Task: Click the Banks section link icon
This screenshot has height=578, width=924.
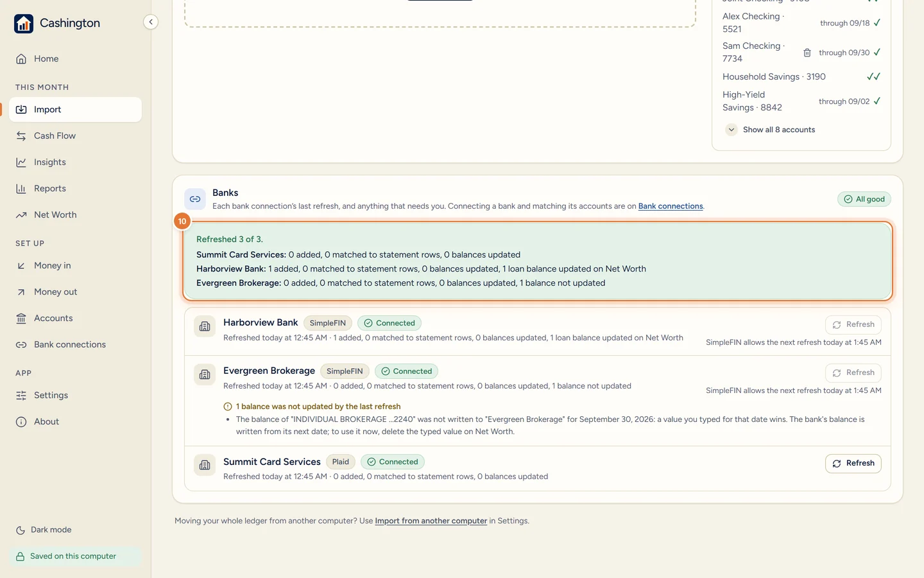Action: click(x=195, y=199)
